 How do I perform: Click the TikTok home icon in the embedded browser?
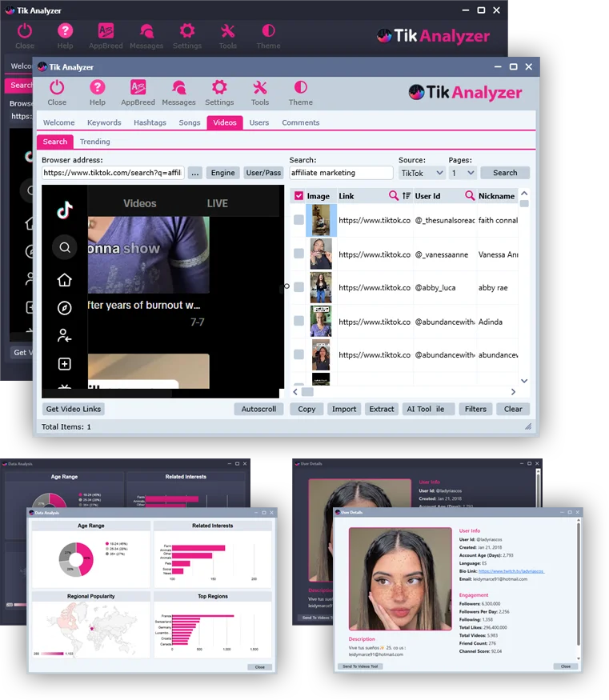tap(65, 280)
